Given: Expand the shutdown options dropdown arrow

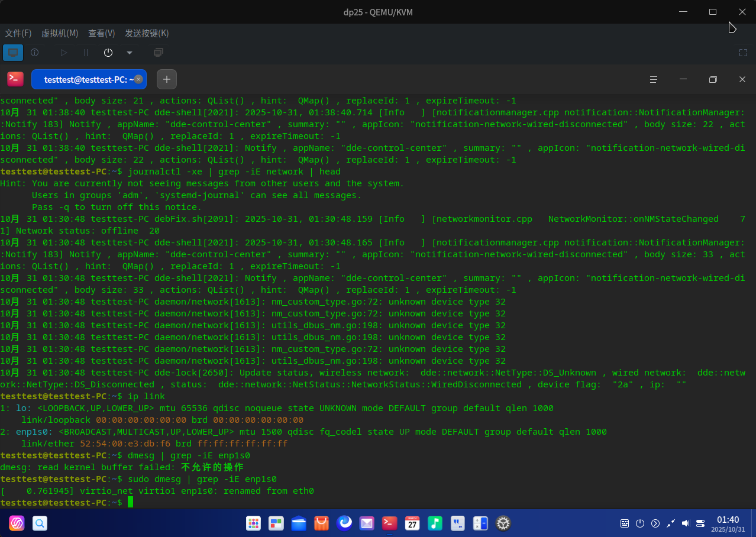Looking at the screenshot, I should [130, 53].
